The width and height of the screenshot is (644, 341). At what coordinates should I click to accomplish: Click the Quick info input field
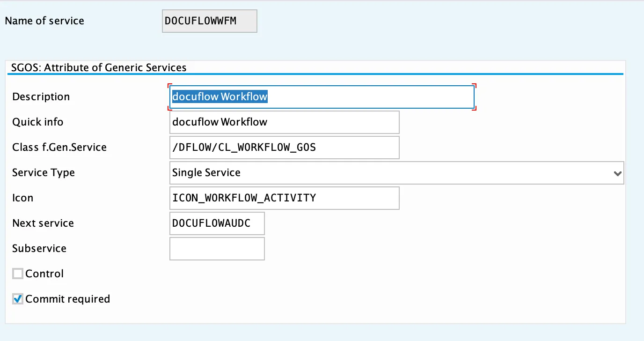(285, 122)
